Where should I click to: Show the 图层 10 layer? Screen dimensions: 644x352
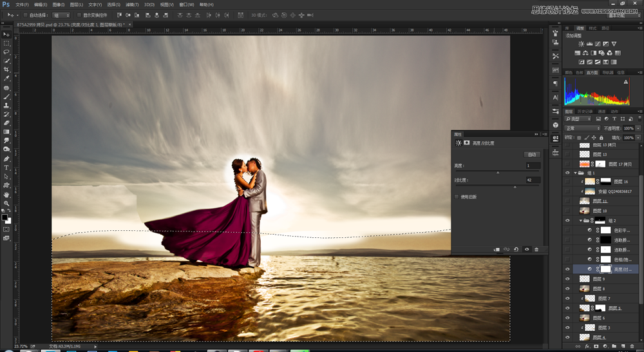point(567,211)
